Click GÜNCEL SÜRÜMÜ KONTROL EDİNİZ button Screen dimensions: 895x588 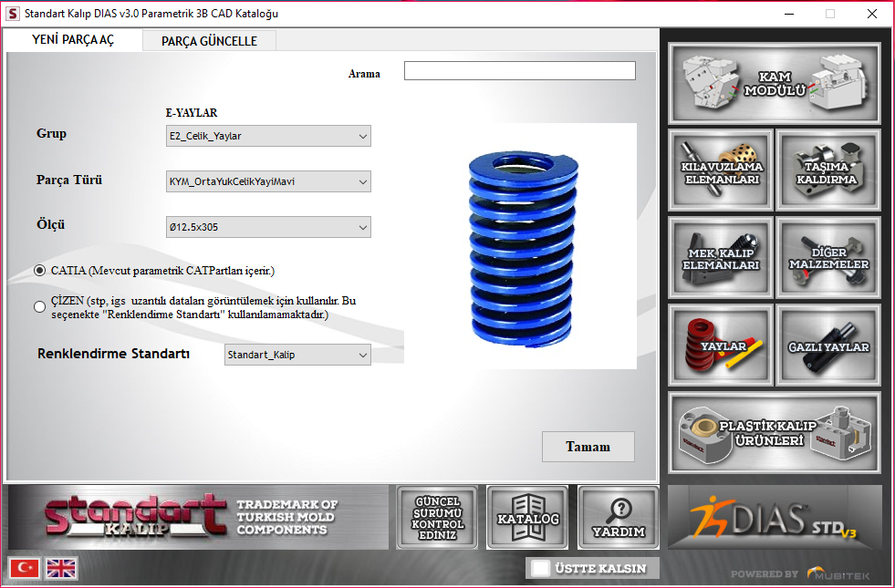tap(437, 518)
